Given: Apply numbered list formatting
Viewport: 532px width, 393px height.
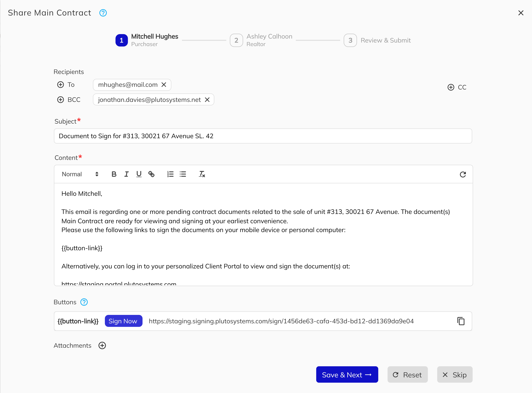Looking at the screenshot, I should coord(170,174).
